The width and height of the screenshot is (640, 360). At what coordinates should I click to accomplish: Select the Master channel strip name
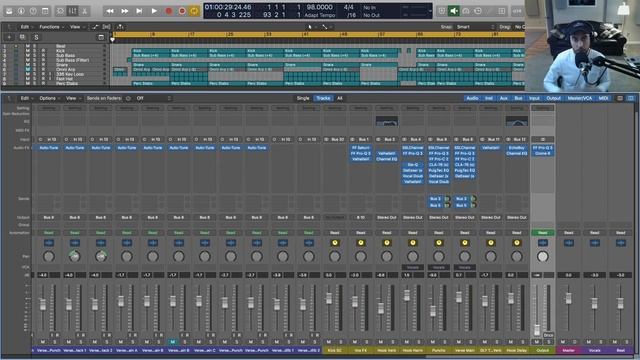click(x=569, y=350)
